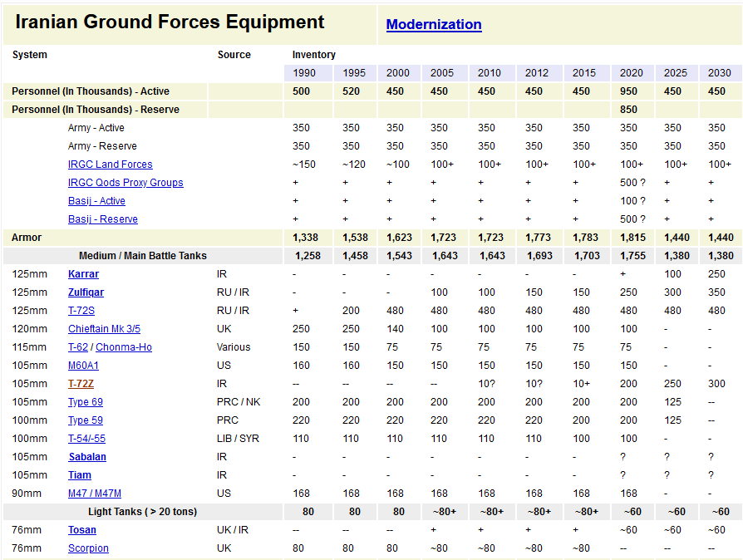Click the 'Various' source cell
This screenshot has width=743, height=560.
click(x=234, y=347)
